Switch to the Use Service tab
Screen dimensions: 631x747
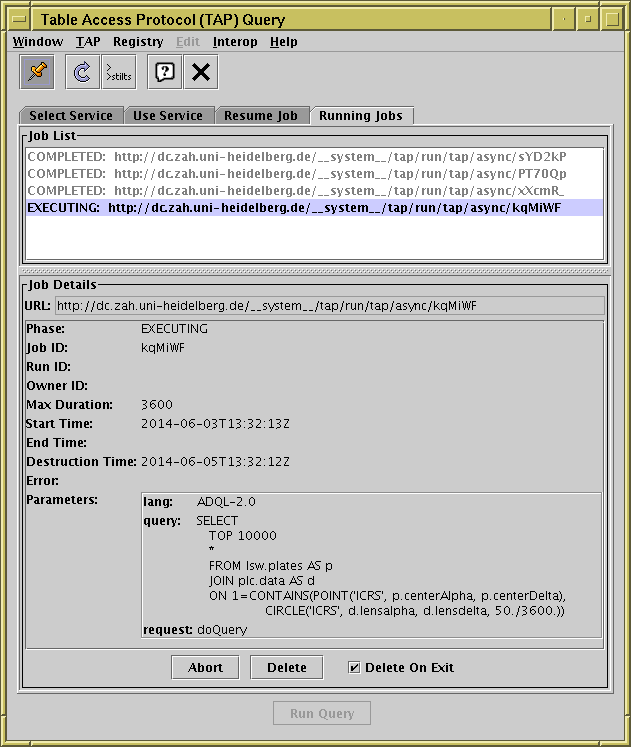pyautogui.click(x=168, y=116)
